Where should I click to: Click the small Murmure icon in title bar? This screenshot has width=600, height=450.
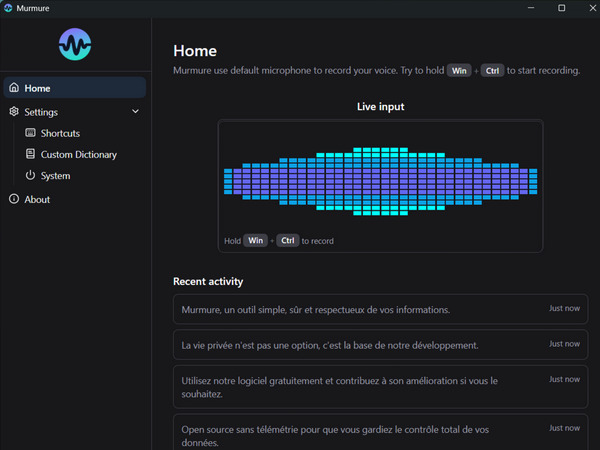tap(9, 8)
